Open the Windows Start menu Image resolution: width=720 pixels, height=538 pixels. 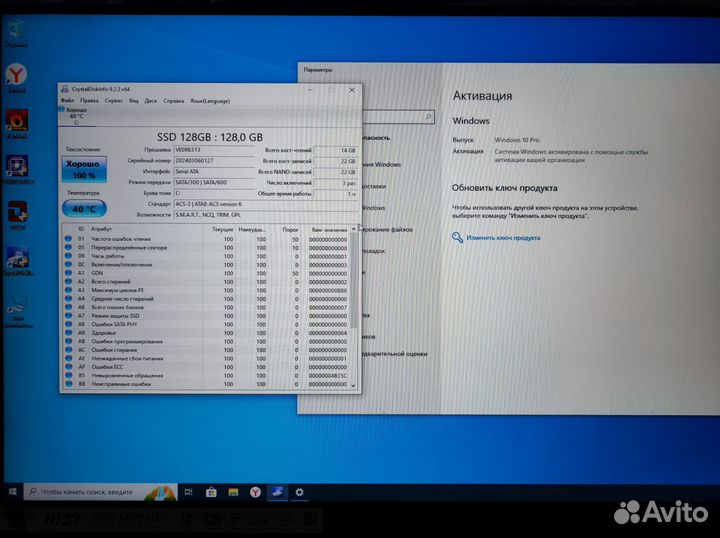[12, 492]
